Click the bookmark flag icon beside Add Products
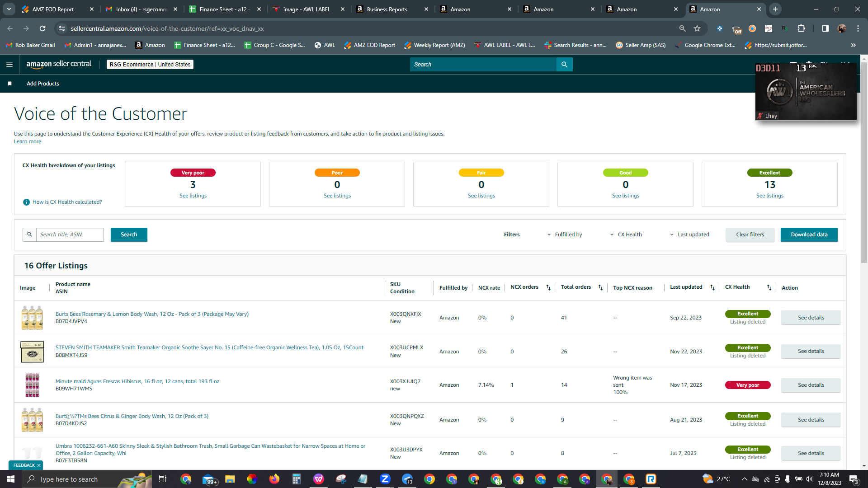Image resolution: width=868 pixels, height=488 pixels. tap(9, 84)
